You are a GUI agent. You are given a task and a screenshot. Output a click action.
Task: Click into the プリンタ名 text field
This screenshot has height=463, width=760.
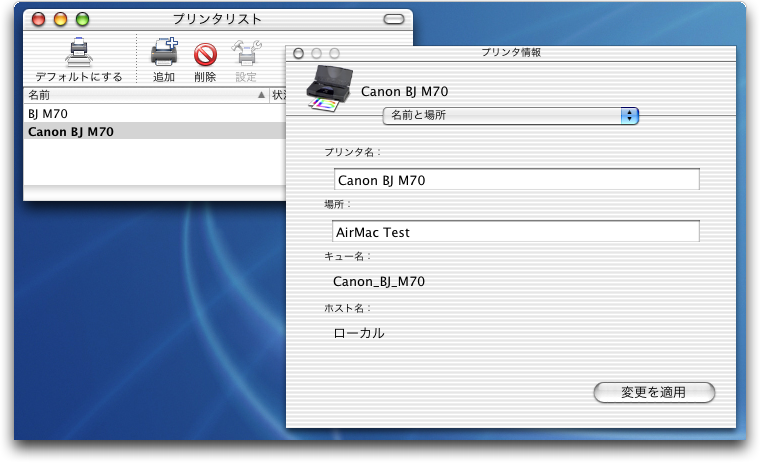[x=516, y=180]
